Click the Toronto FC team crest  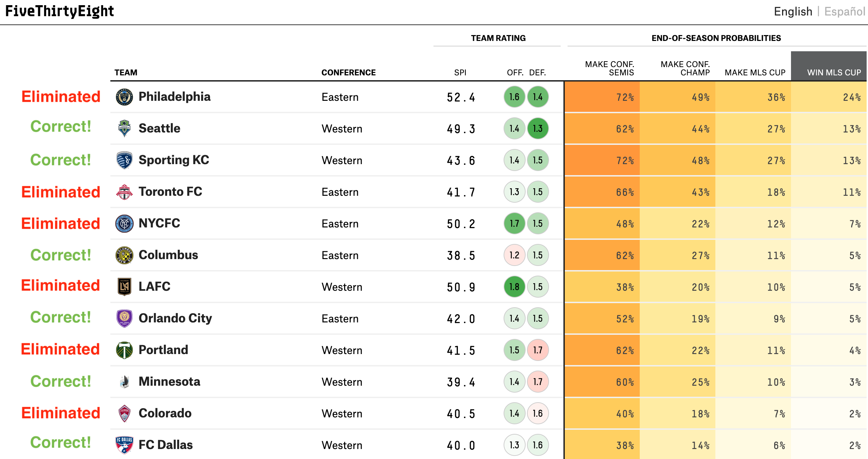(x=124, y=192)
